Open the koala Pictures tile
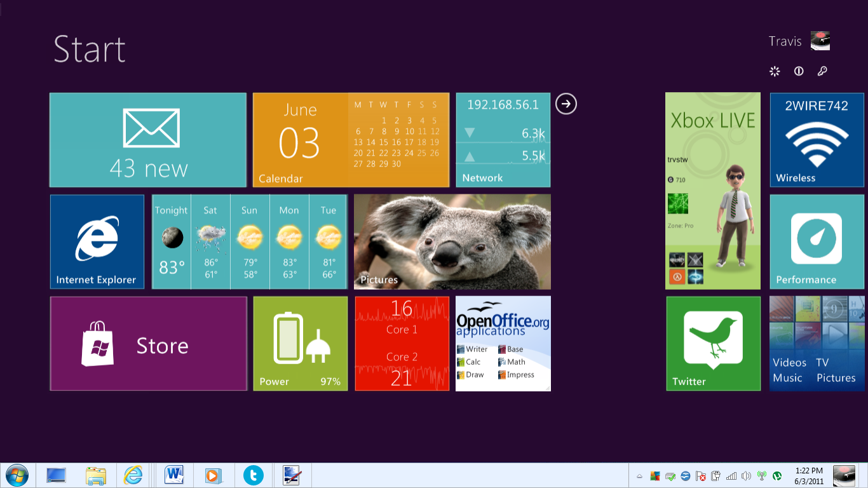This screenshot has width=868, height=488. tap(452, 242)
